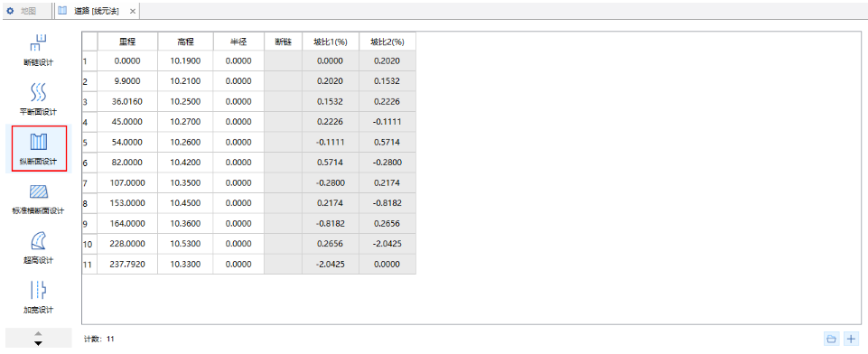Select the 半径 column header

[238, 41]
